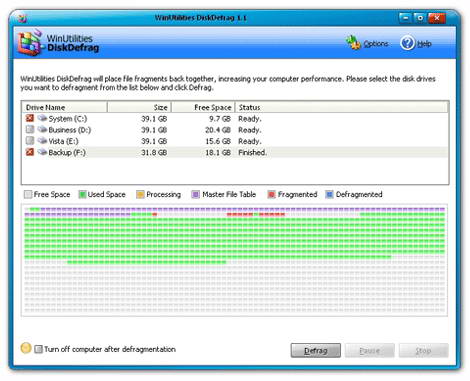Click the Ready. status of Business drive

[x=250, y=130]
